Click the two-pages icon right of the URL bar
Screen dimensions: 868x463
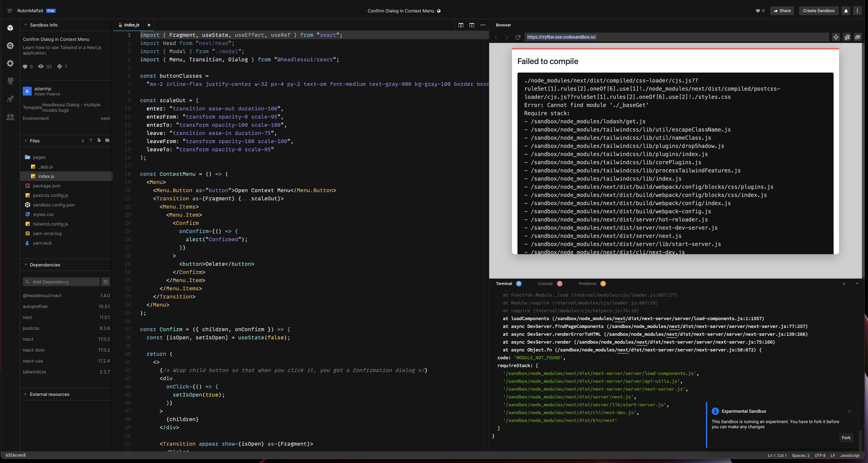pyautogui.click(x=847, y=37)
